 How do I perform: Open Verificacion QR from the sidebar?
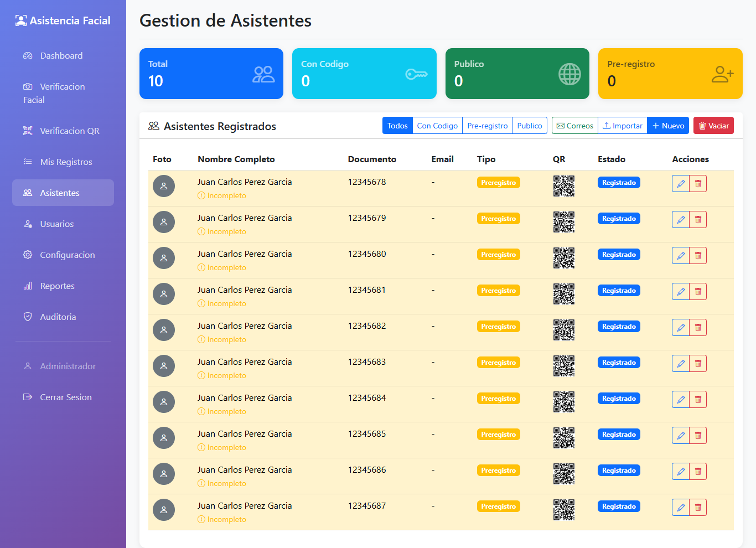click(x=69, y=131)
